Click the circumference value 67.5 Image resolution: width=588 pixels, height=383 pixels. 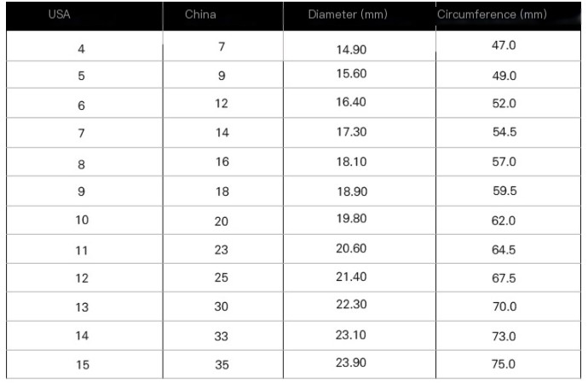[x=504, y=278]
